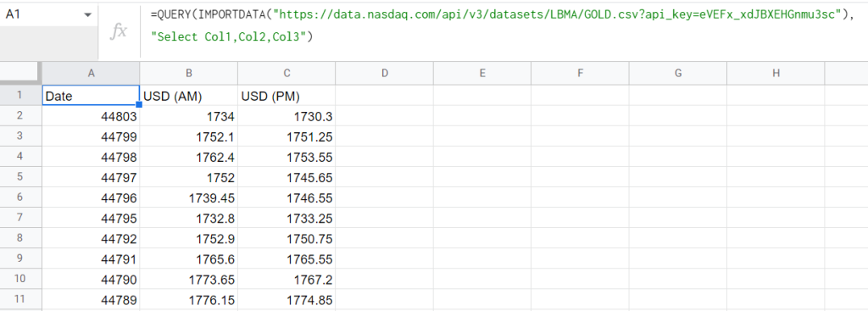The image size is (868, 311).
Task: Select column A header
Action: click(91, 73)
